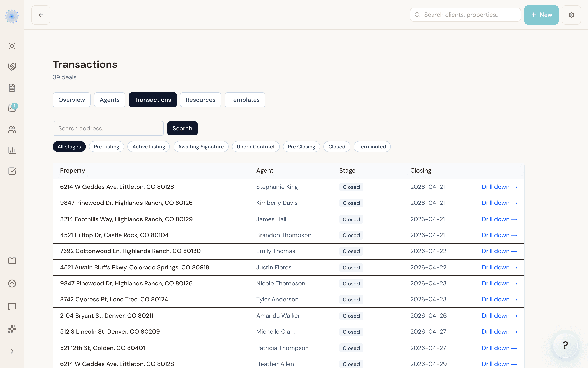Click the Closing column header

click(421, 171)
